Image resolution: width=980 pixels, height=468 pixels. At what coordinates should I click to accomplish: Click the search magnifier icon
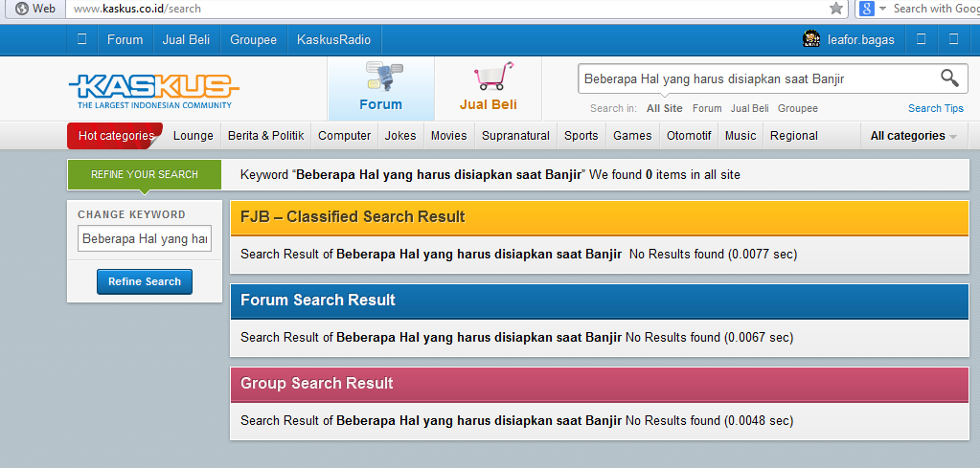click(949, 78)
